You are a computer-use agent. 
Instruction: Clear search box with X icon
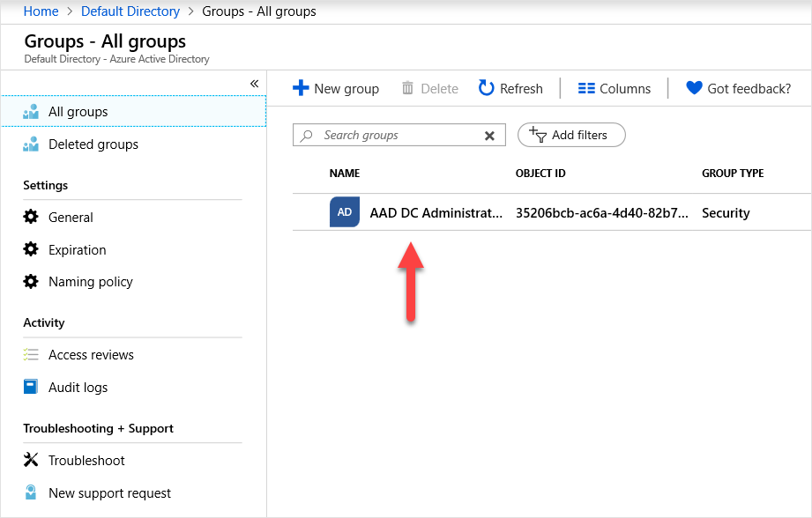pyautogui.click(x=489, y=136)
